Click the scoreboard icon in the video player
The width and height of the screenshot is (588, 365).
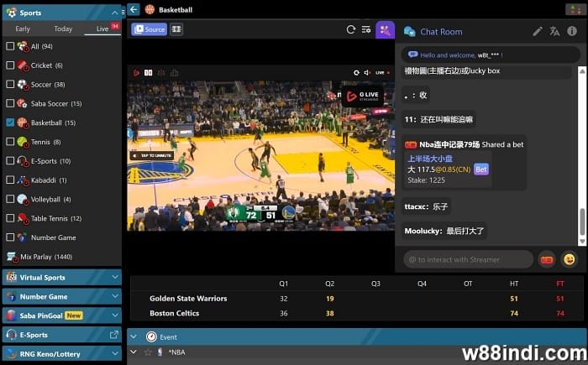coord(149,73)
